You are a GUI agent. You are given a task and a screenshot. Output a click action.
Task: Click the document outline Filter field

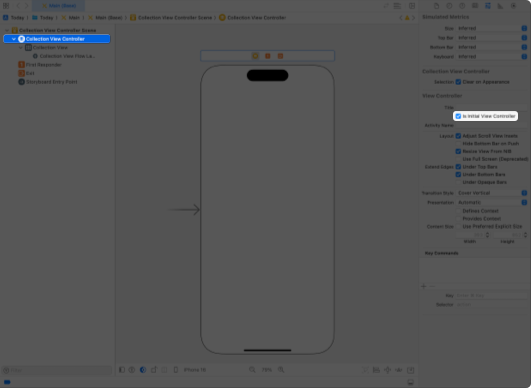click(57, 370)
